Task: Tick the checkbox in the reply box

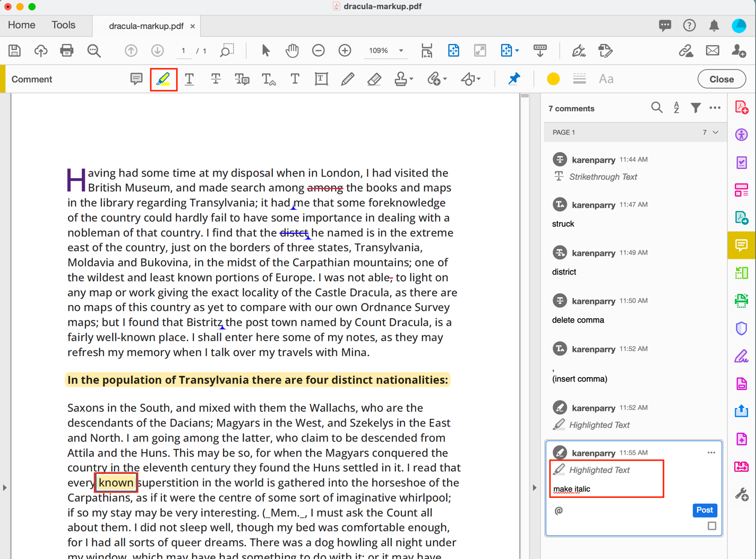Action: (x=712, y=526)
